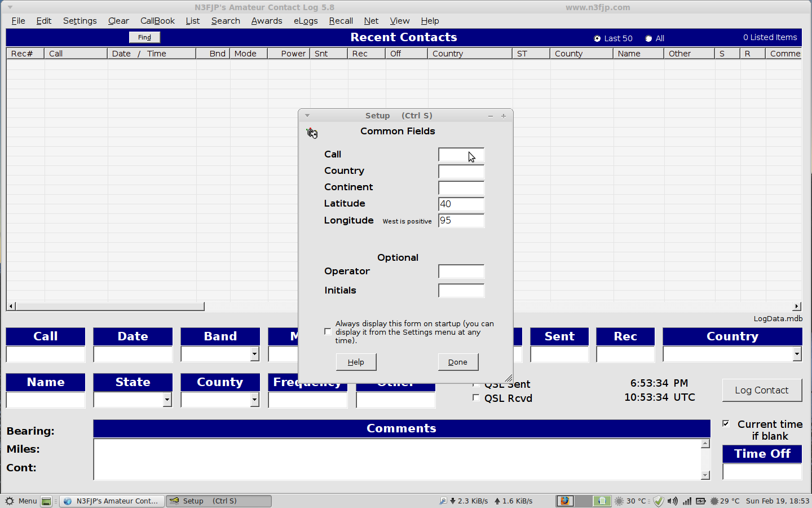Screen dimensions: 812x508
Task: Click the Operator field in Setup dialog
Action: 461,271
